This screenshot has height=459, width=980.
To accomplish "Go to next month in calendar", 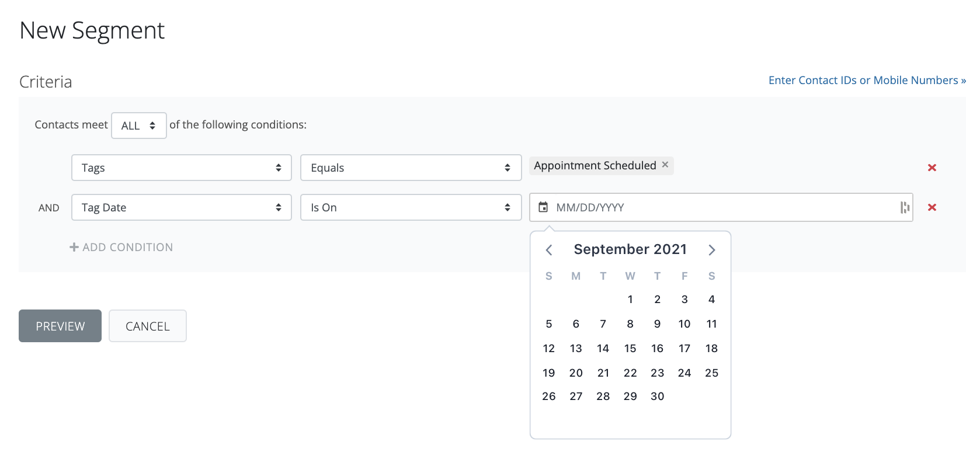I will click(711, 250).
